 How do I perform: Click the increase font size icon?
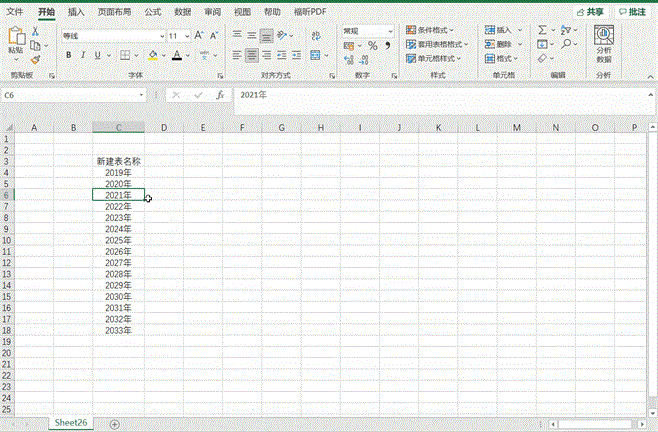pyautogui.click(x=199, y=35)
